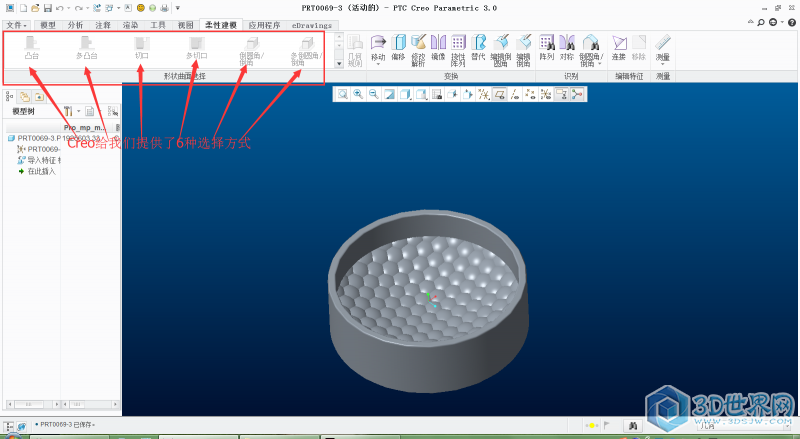Open a file from quick access toolbar
This screenshot has width=800, height=439.
pyautogui.click(x=35, y=8)
